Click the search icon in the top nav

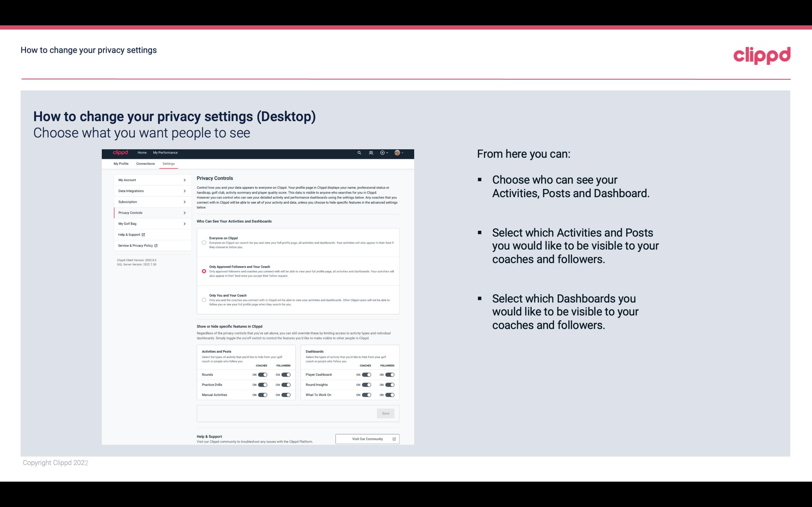pyautogui.click(x=359, y=153)
